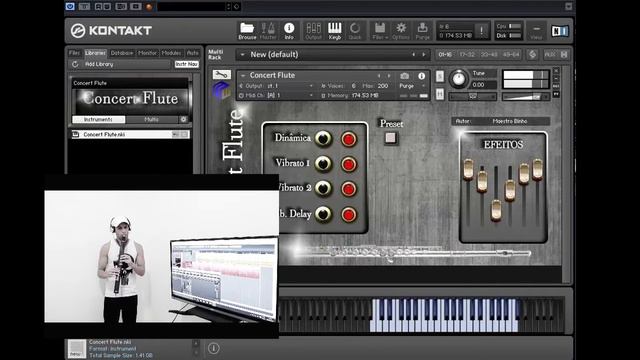Open the Concert Flute instrument dropdown

coord(243,76)
